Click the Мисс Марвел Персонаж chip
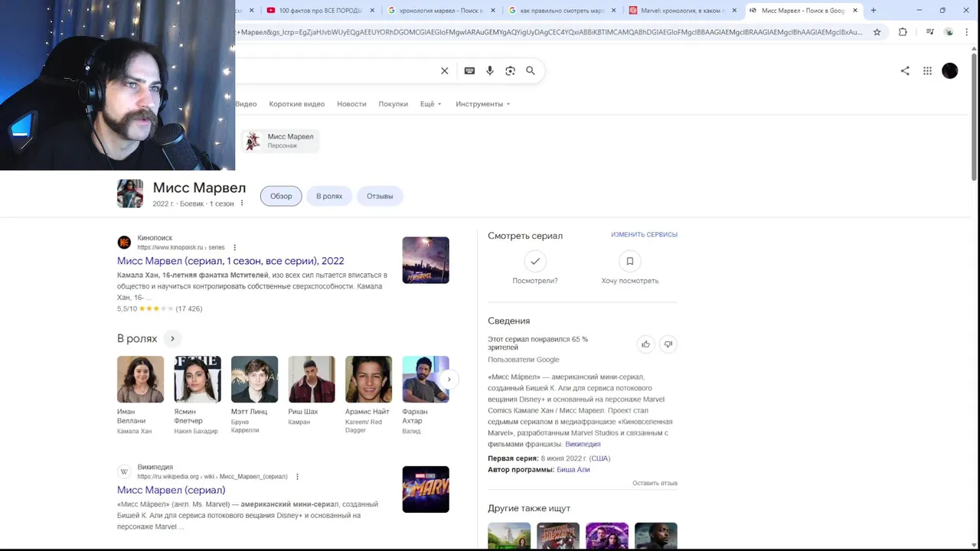The width and height of the screenshot is (980, 551). pyautogui.click(x=279, y=141)
